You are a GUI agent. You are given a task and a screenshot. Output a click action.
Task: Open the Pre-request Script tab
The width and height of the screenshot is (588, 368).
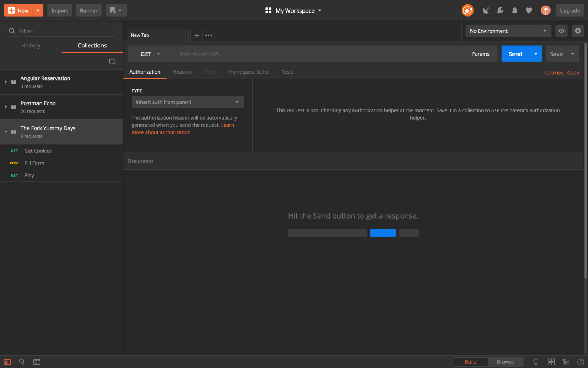click(x=248, y=72)
